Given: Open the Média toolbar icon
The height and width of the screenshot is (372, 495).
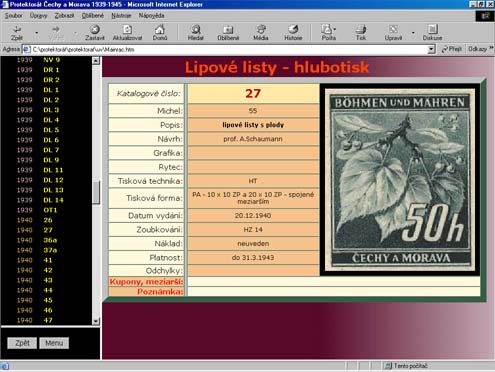Looking at the screenshot, I should [x=261, y=29].
